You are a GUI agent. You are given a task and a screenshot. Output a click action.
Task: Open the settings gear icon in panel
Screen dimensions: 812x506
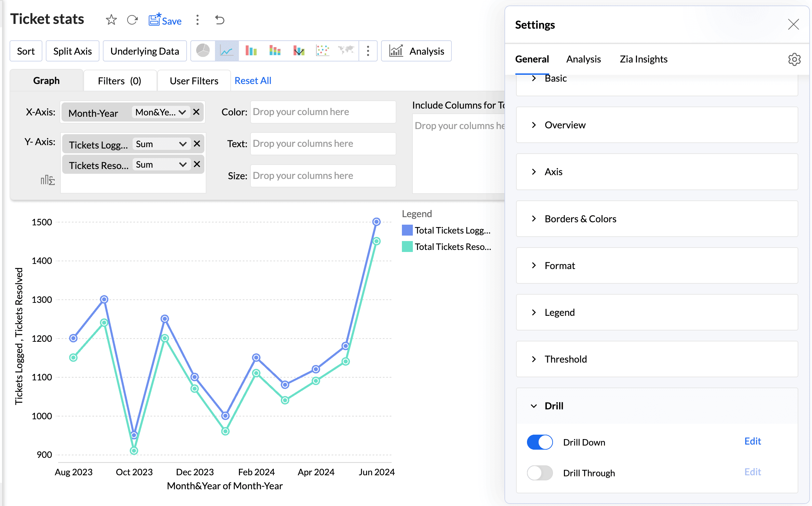794,59
